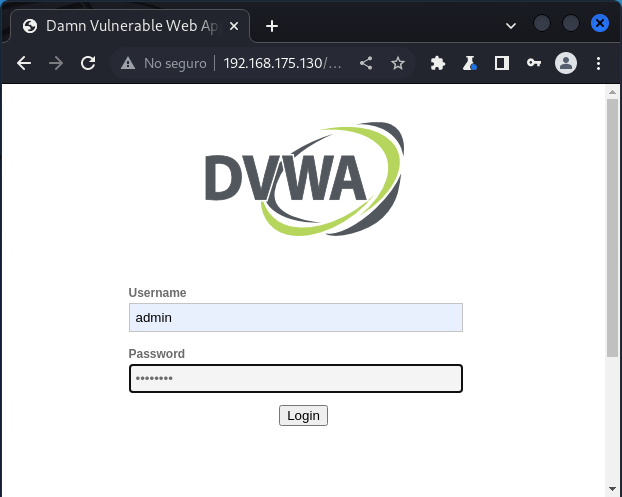
Task: Go back to the previous page
Action: click(x=24, y=63)
